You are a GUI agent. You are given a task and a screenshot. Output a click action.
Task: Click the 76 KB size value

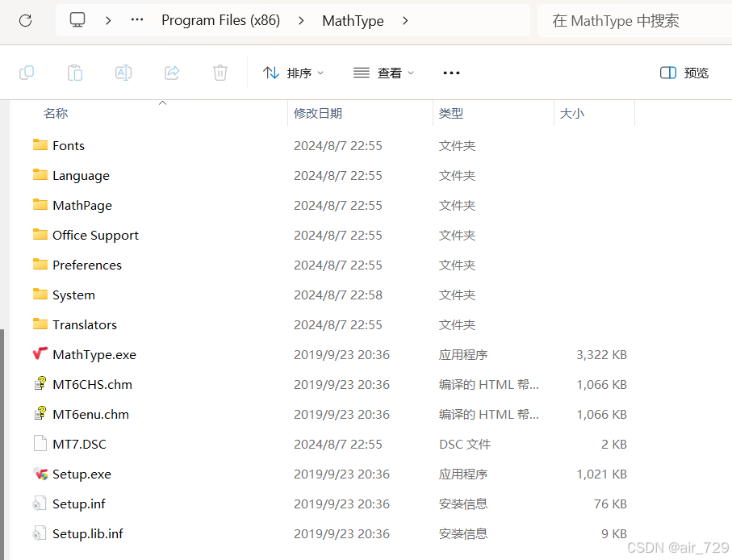610,504
